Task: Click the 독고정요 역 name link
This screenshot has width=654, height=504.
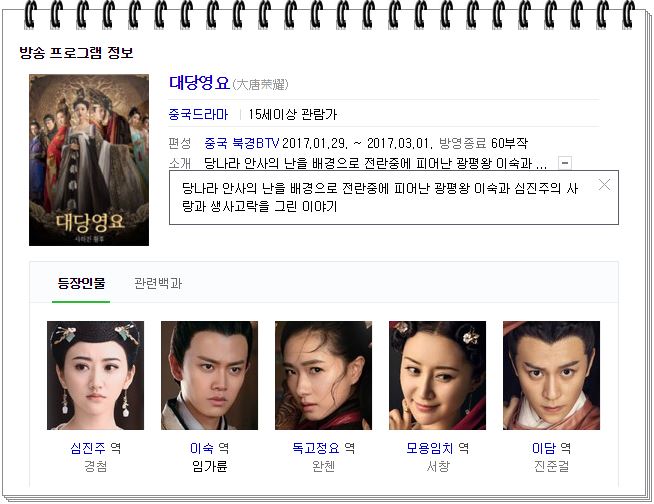Action: click(x=323, y=448)
